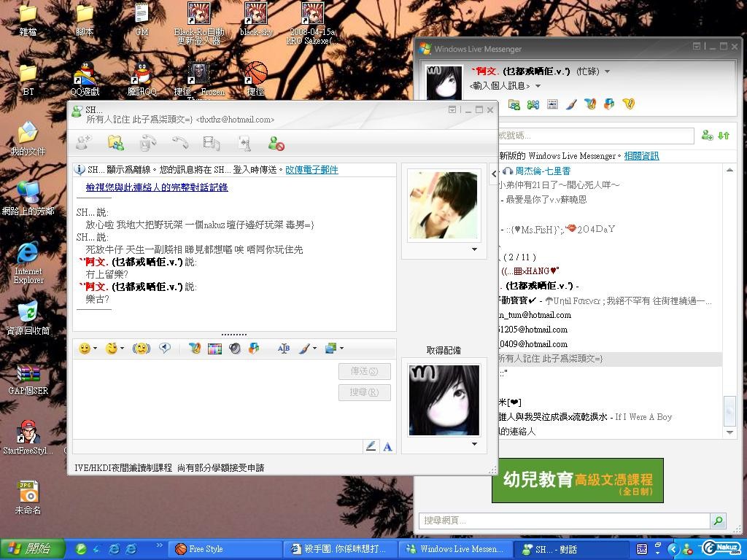
Task: Switch to the Free Style taskbar item
Action: (225, 549)
